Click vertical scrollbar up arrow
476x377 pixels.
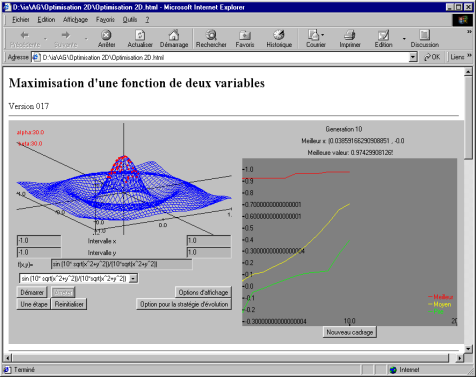pyautogui.click(x=468, y=72)
